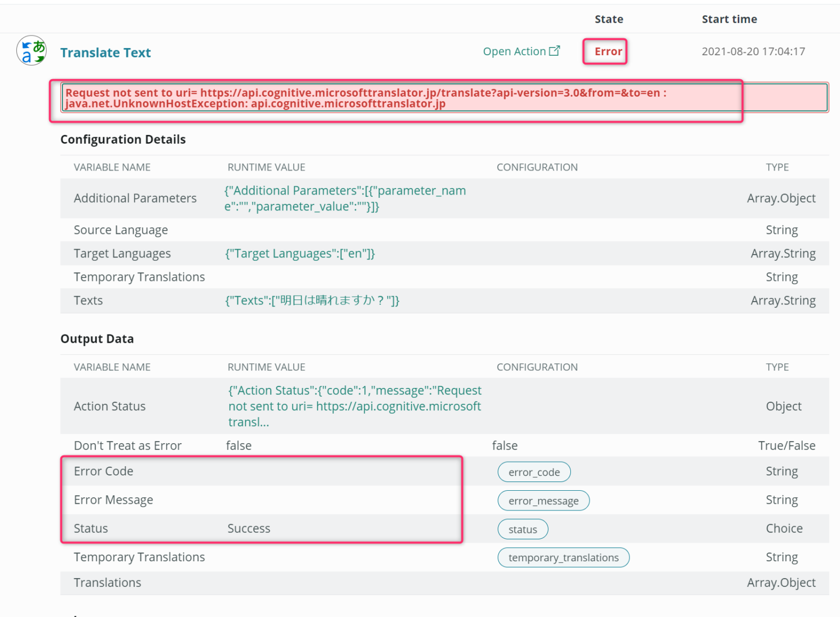
Task: Click the error_code configuration pill
Action: pos(534,472)
